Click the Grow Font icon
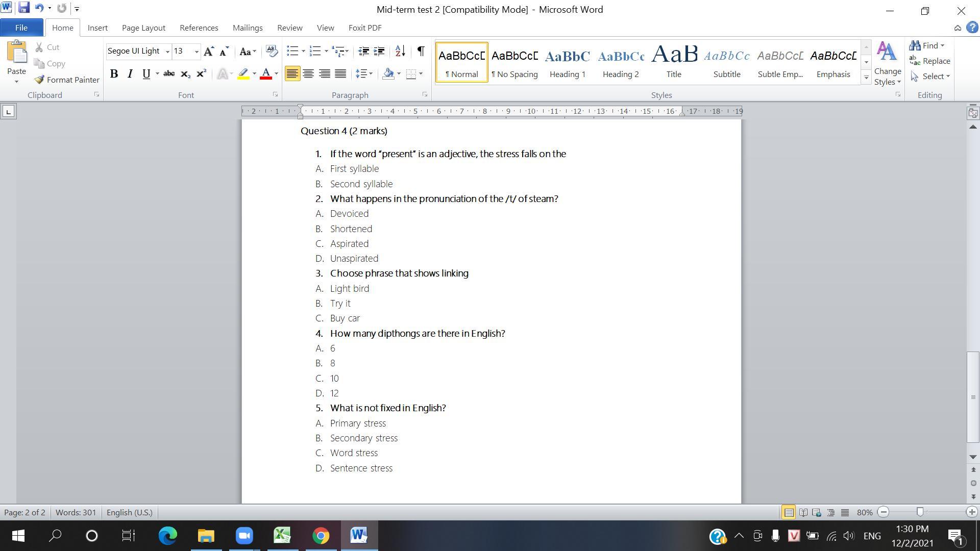Viewport: 980px width, 551px height. (x=208, y=51)
